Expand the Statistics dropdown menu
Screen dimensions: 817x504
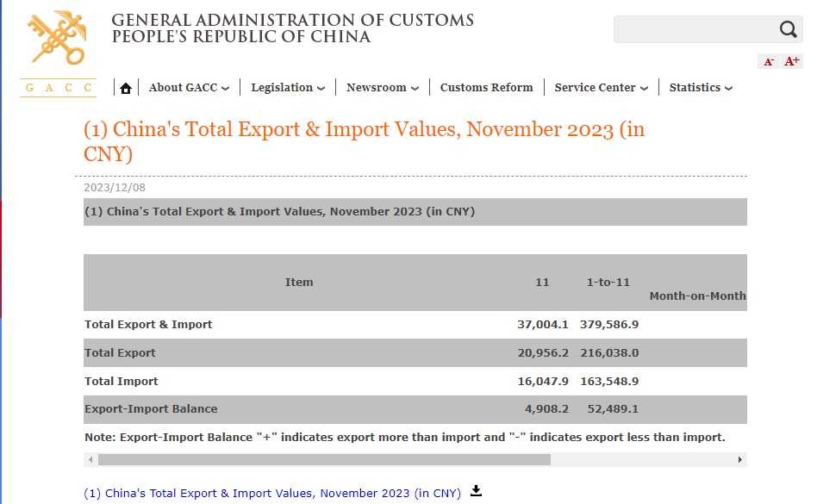pos(701,88)
